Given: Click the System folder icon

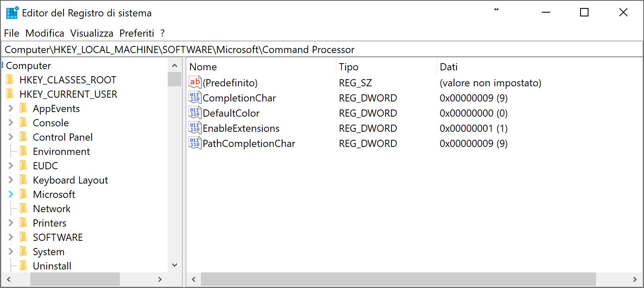Looking at the screenshot, I should point(24,252).
